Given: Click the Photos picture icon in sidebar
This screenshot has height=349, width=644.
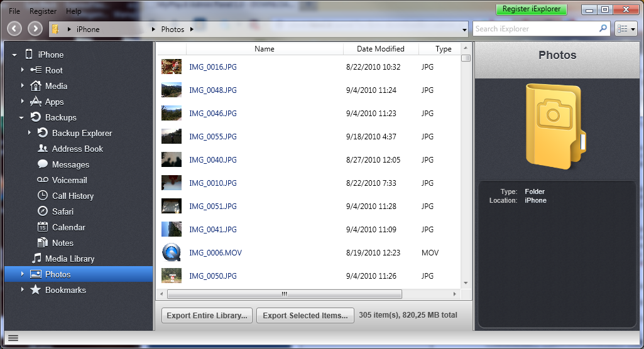Looking at the screenshot, I should point(36,274).
